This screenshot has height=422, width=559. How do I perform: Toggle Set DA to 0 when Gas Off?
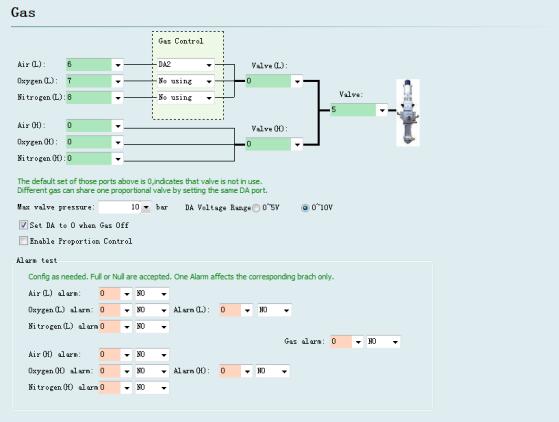coord(23,225)
